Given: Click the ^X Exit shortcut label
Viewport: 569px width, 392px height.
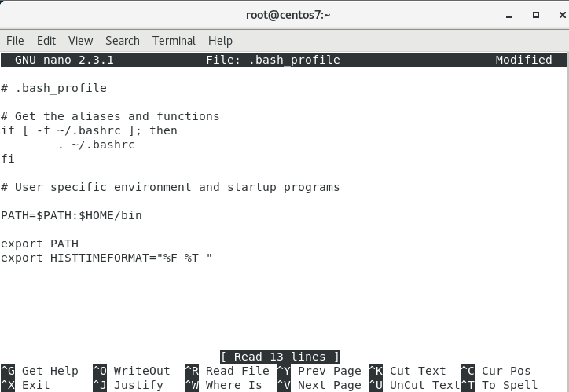Looking at the screenshot, I should click(26, 385).
